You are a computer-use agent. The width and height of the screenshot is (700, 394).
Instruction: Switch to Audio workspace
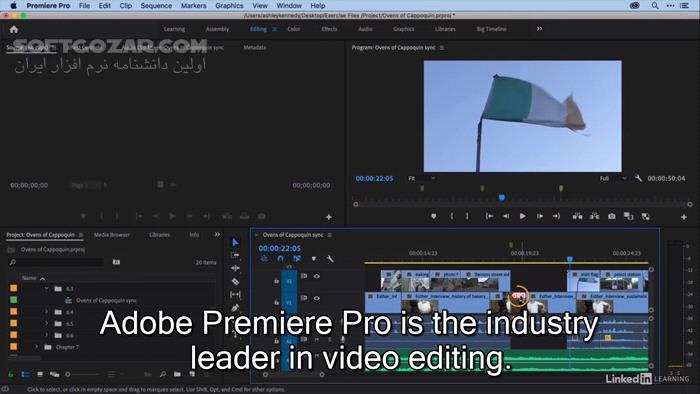pos(365,29)
